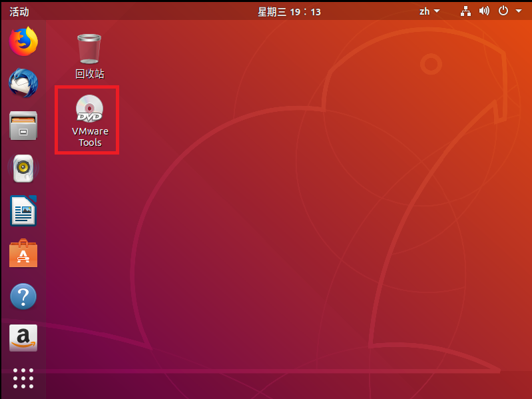Open LibreOffice Writer from dock
532x399 pixels.
click(23, 211)
